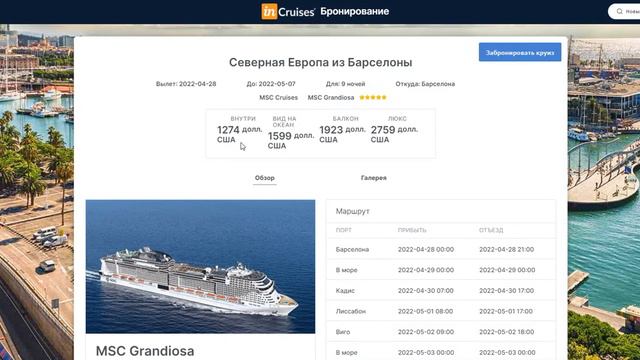Click departure time 2022-05-02 18:00

[x=507, y=332]
